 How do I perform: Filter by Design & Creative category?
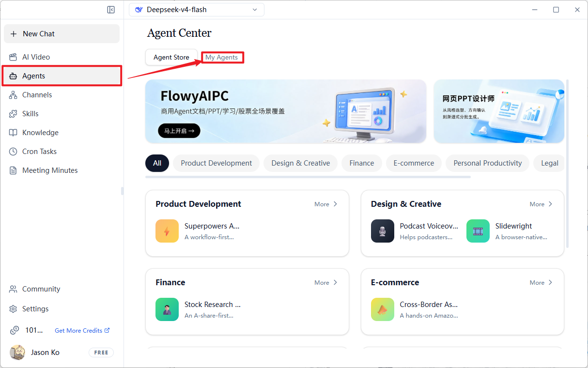pos(301,163)
